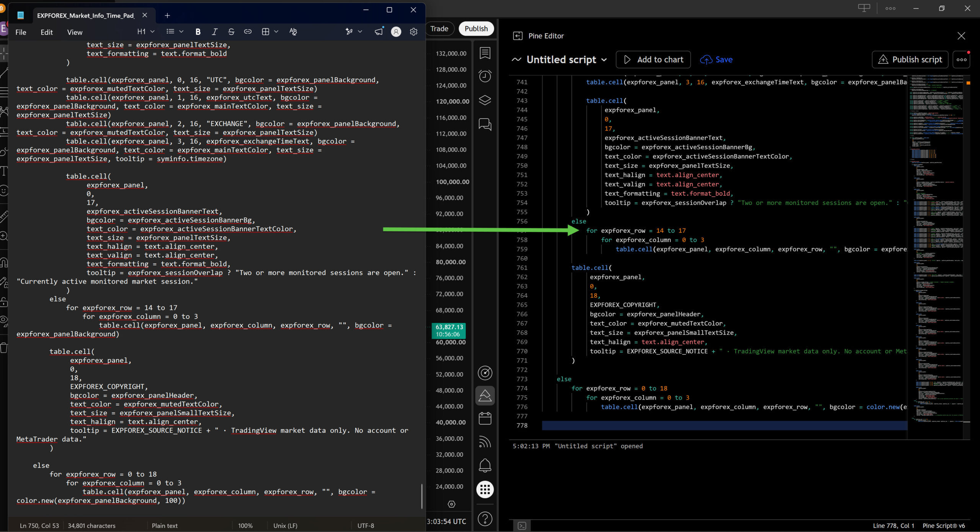Open TradingView calendar icon
Screen dimensions: 980x532
485,418
